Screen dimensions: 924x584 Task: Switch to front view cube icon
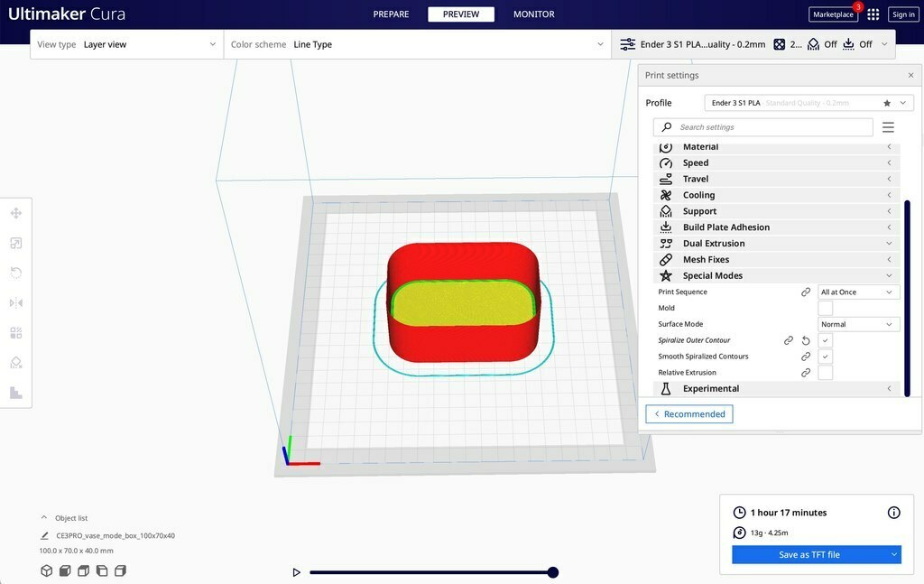[x=65, y=570]
